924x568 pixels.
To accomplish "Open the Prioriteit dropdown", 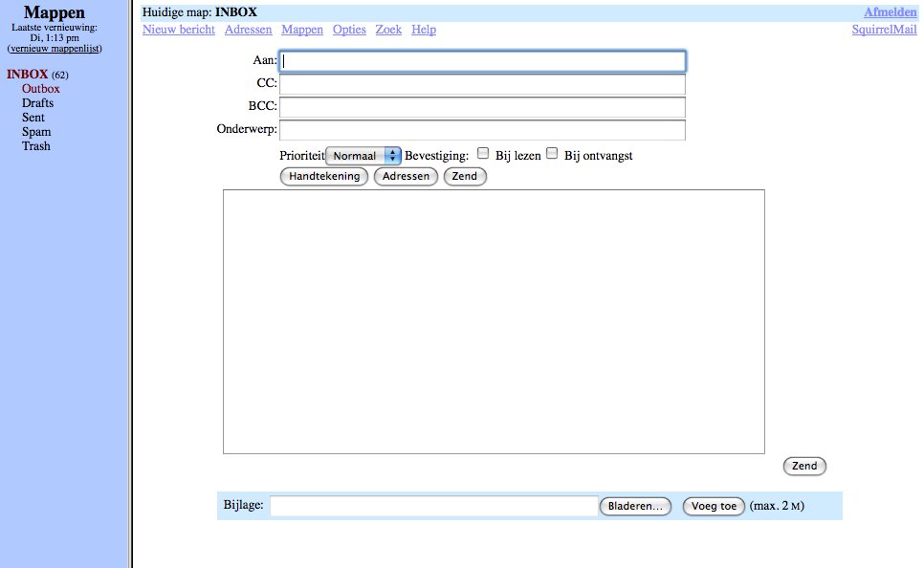I will (x=363, y=156).
